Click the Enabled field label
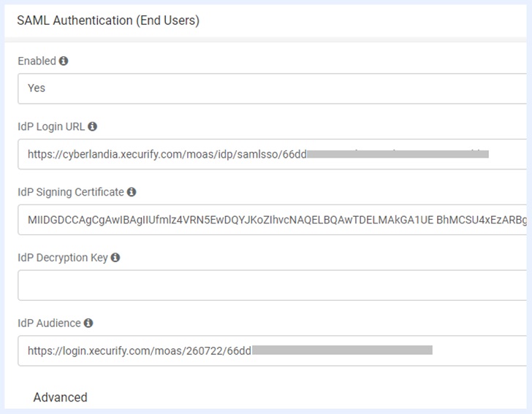This screenshot has height=414, width=532. point(37,61)
